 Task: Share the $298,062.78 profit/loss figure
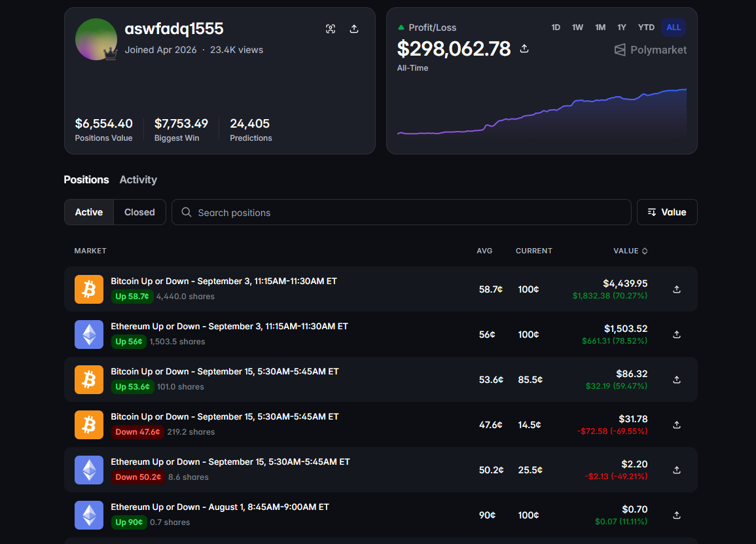[x=524, y=48]
